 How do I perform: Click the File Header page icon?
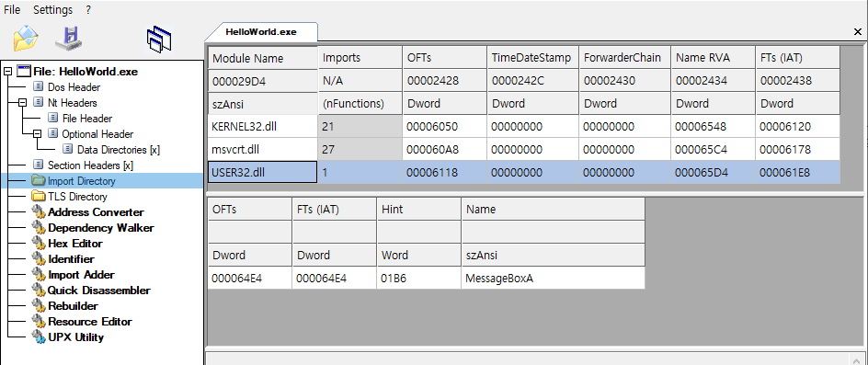click(x=52, y=118)
